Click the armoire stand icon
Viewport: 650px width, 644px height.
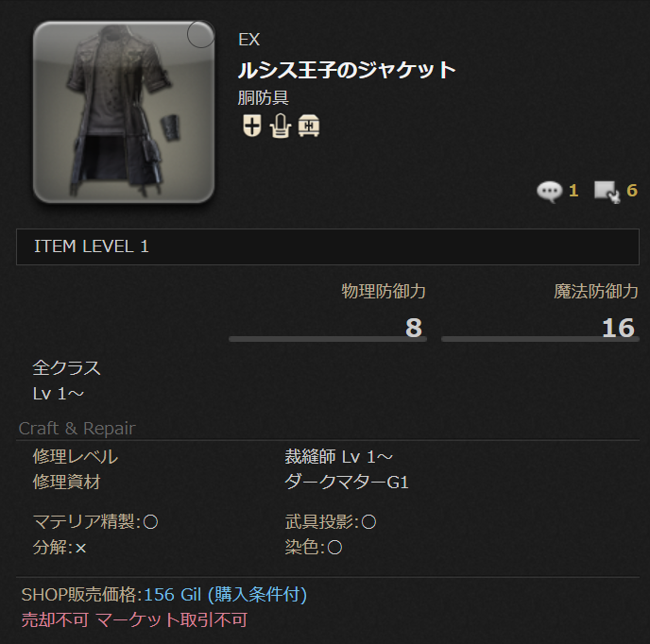281,126
